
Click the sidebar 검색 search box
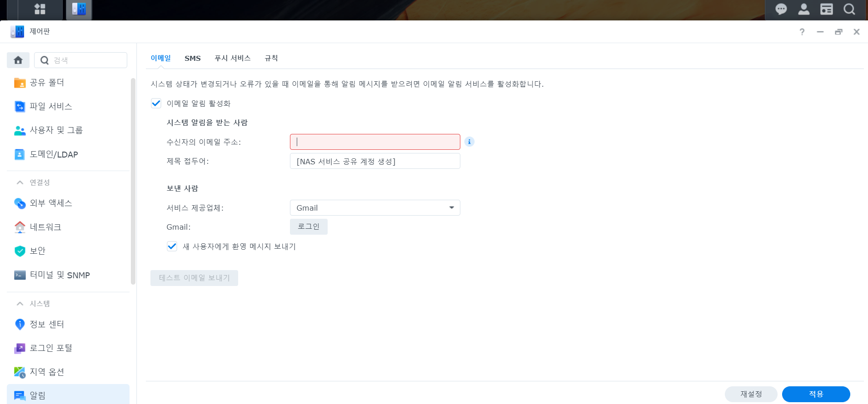coord(81,60)
